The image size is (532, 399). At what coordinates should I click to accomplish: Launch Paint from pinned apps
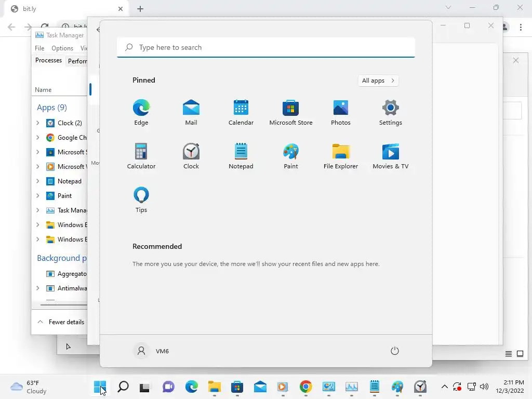coord(291,156)
